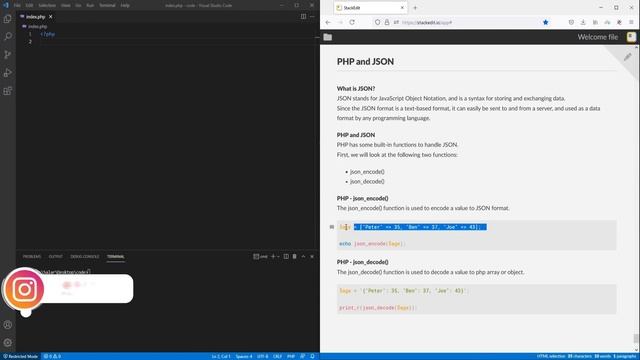Toggle the bookmark star for this page

click(546, 22)
